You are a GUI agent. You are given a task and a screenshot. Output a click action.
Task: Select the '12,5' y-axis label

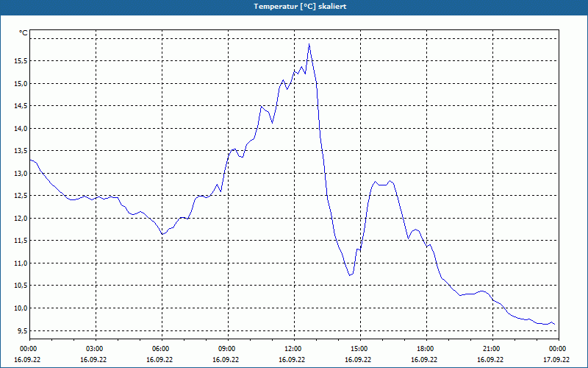21,196
